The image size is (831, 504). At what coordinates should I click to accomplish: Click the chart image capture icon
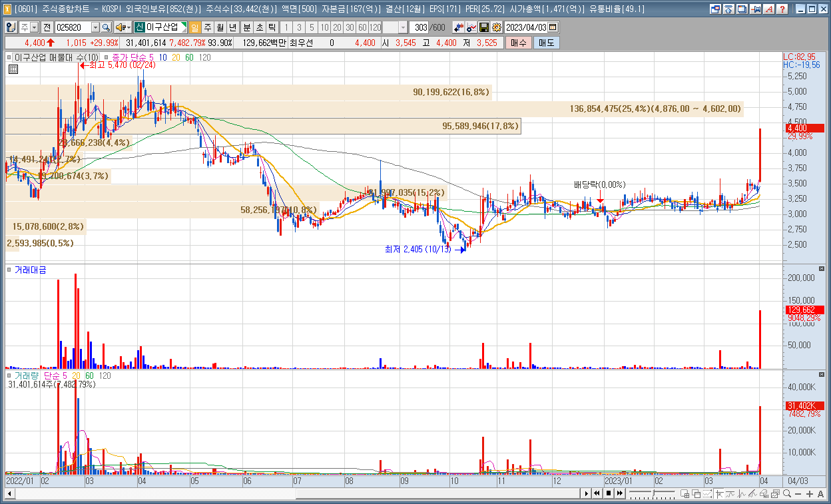point(775,494)
